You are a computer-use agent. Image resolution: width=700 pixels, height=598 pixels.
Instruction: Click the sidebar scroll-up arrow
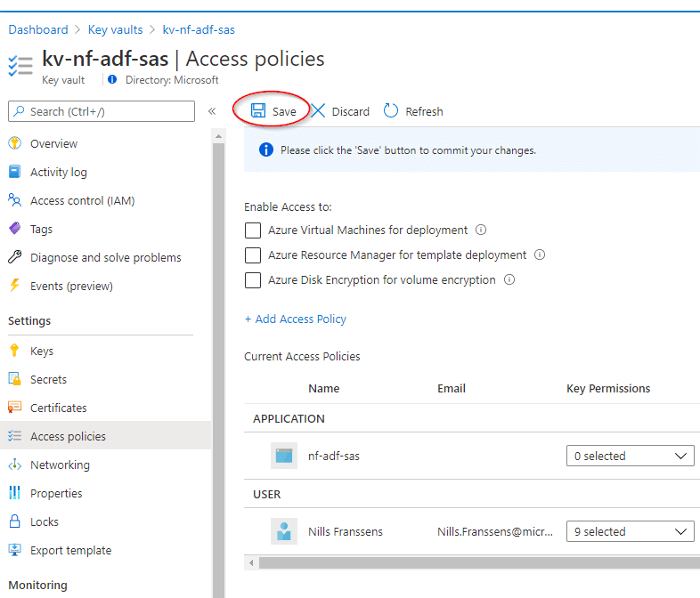coord(218,136)
